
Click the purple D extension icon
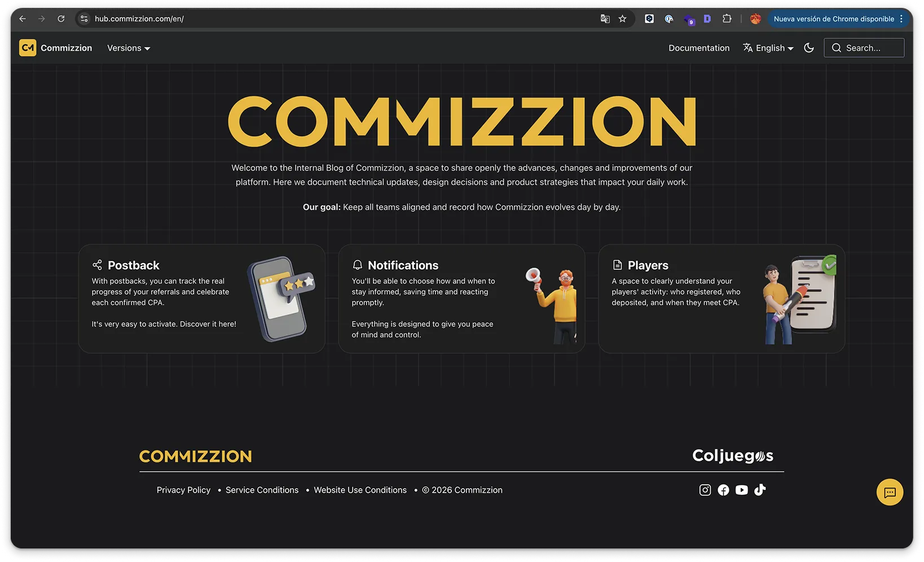click(707, 19)
